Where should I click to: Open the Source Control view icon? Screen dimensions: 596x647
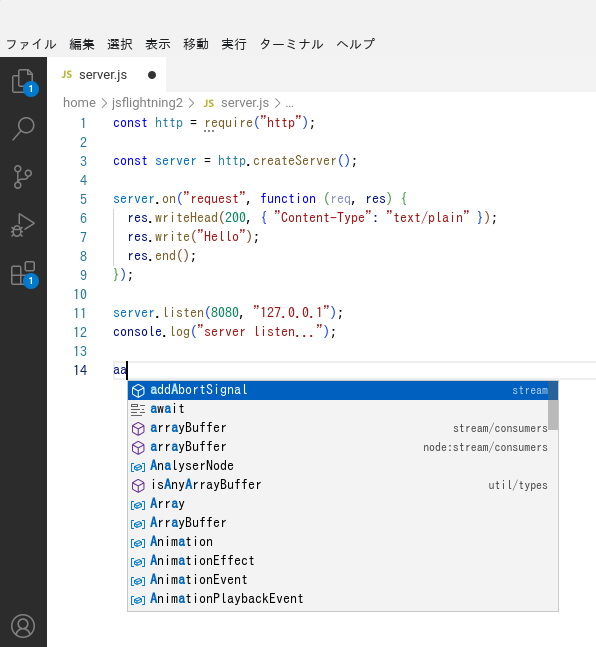[23, 177]
